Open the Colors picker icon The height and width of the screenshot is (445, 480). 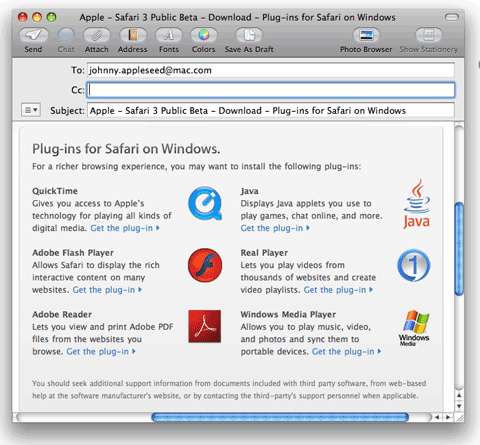[x=204, y=35]
